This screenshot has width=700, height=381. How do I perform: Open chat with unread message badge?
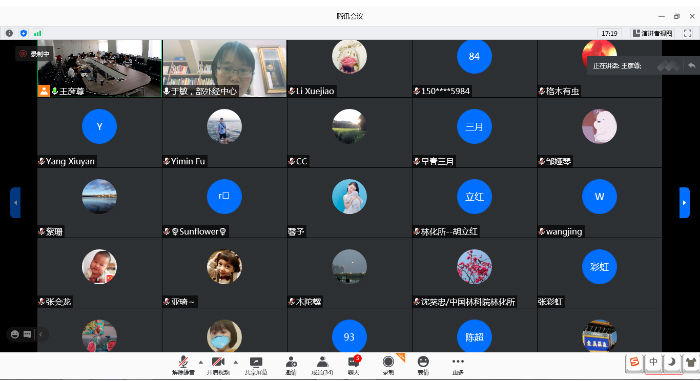point(354,365)
